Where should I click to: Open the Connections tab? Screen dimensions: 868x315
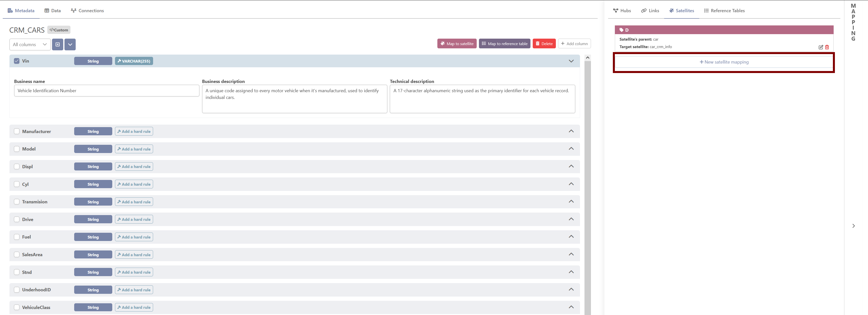87,10
